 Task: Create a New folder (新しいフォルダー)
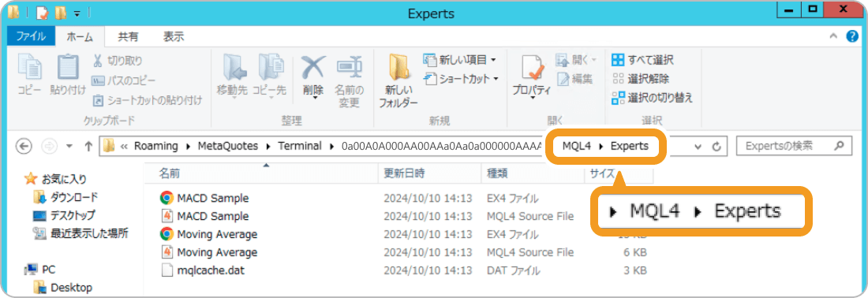coord(398,80)
